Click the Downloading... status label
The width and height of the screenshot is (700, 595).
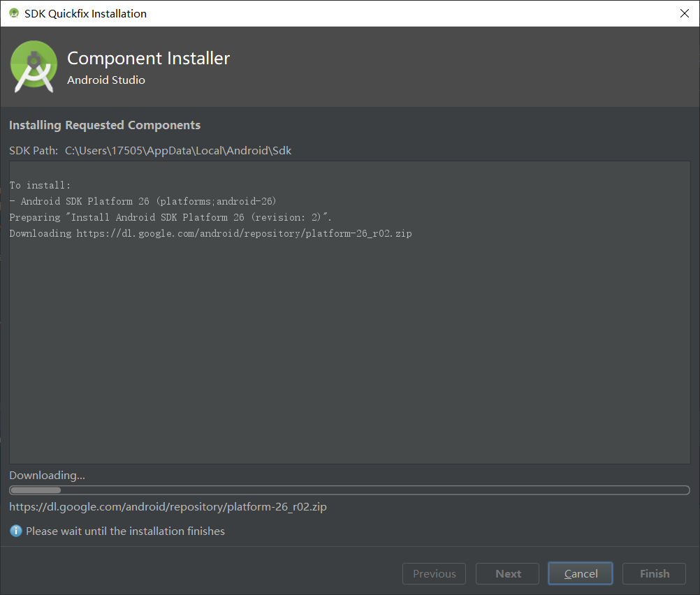point(47,475)
